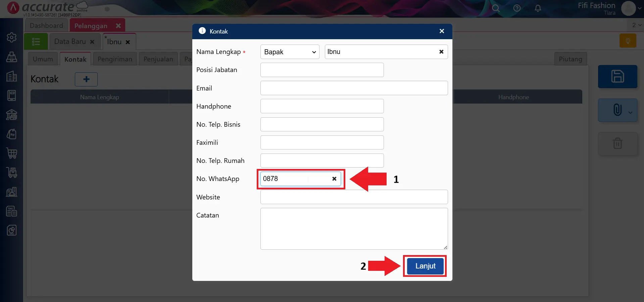Open the Bapak title dropdown

290,52
